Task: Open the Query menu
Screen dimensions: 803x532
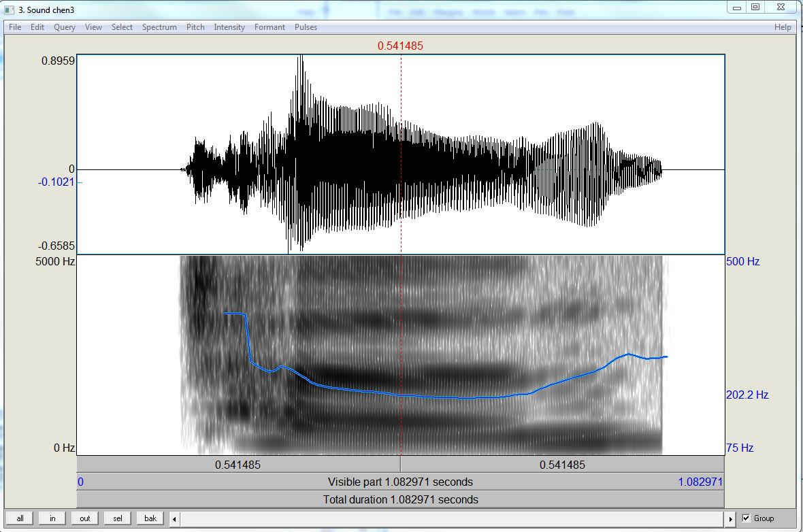Action: pyautogui.click(x=65, y=27)
